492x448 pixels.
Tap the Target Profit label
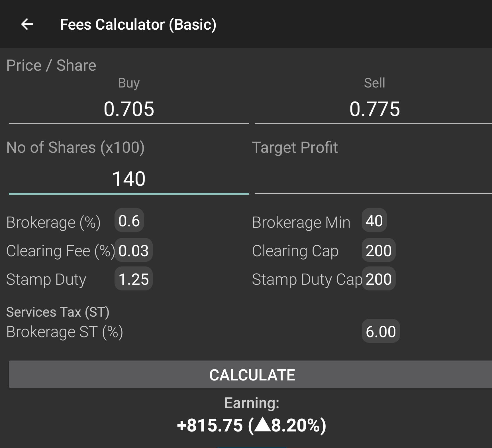click(x=295, y=147)
